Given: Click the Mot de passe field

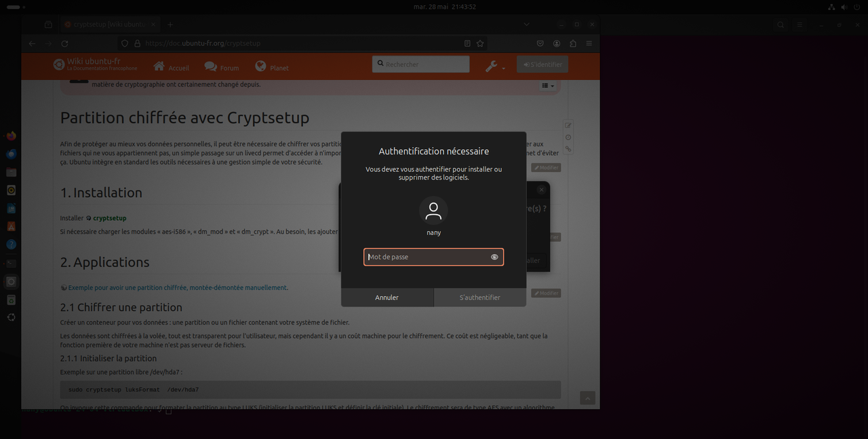Looking at the screenshot, I should [433, 257].
